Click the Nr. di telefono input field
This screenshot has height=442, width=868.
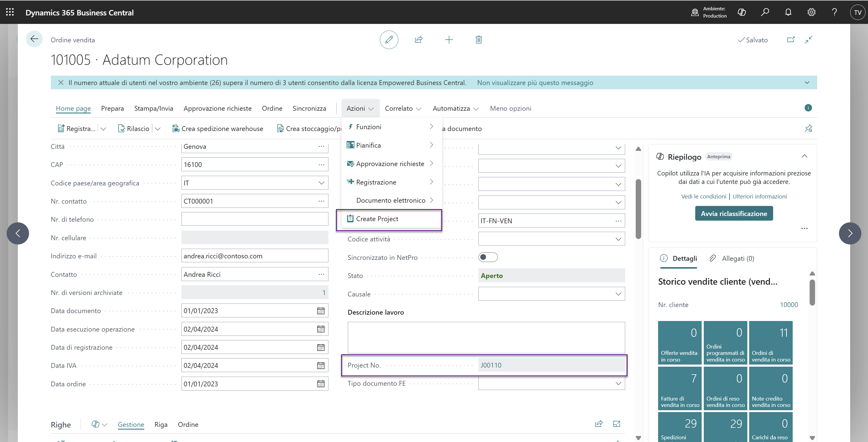point(254,219)
